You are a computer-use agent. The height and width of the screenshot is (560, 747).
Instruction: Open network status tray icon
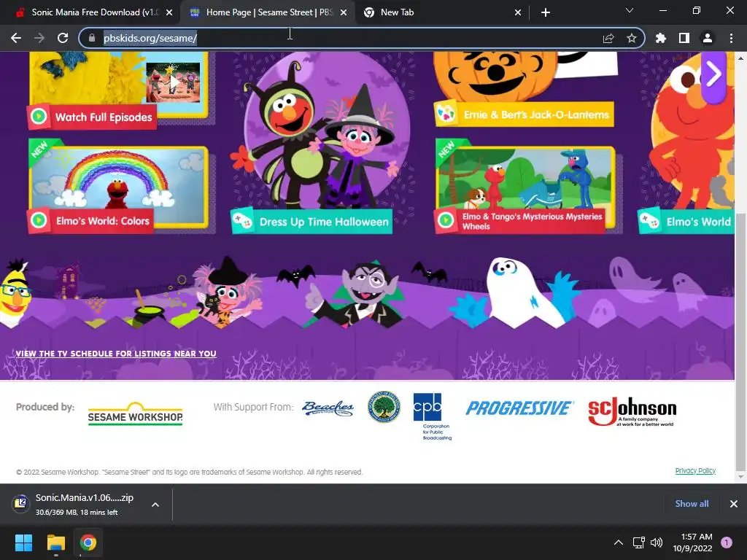[638, 542]
